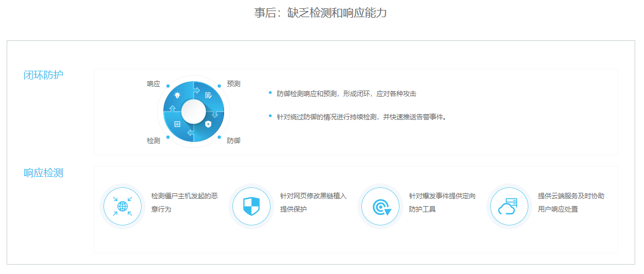Select the 闭环防护 section heading

tap(43, 75)
